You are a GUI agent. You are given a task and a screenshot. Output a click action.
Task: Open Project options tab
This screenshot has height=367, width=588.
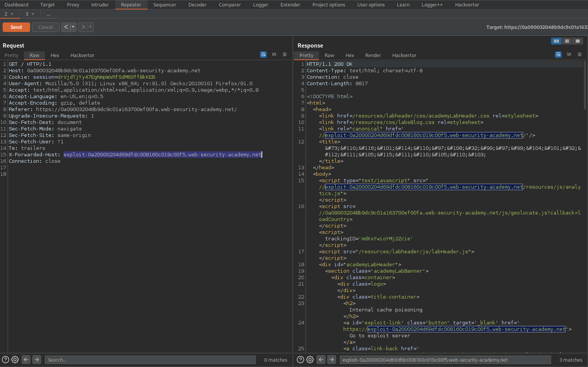(x=329, y=5)
